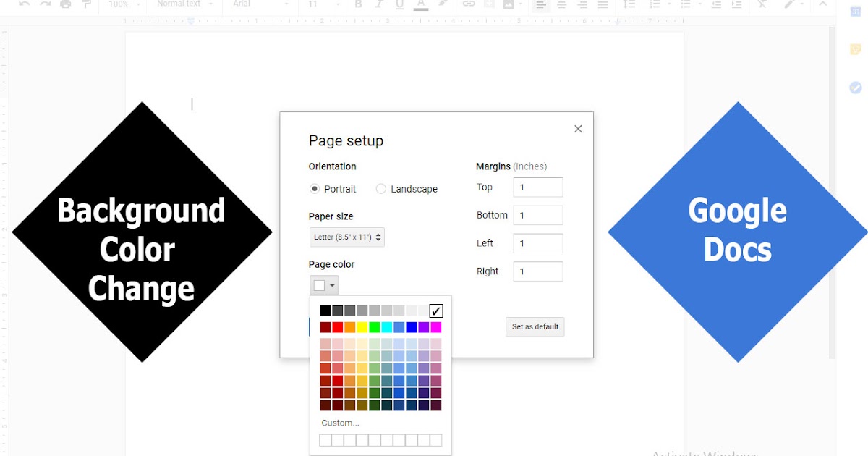Pick the pure red swatch in the bright row
This screenshot has height=456, width=868.
338,327
